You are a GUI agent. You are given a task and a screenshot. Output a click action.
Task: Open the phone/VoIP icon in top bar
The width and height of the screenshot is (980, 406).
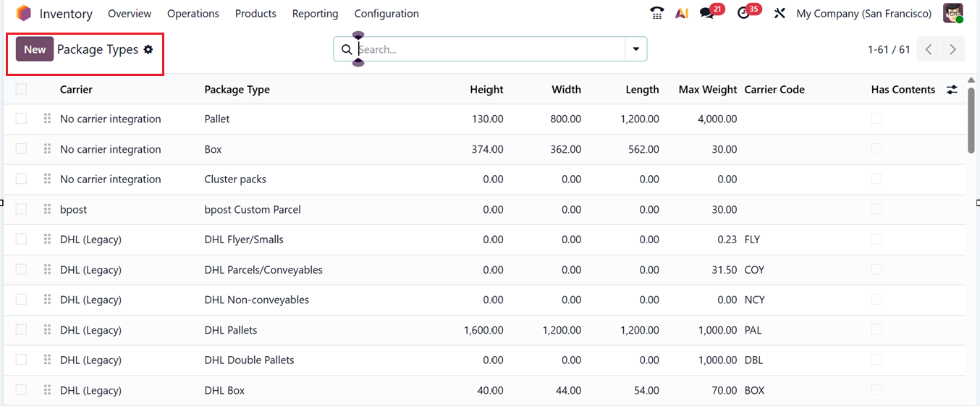tap(657, 13)
